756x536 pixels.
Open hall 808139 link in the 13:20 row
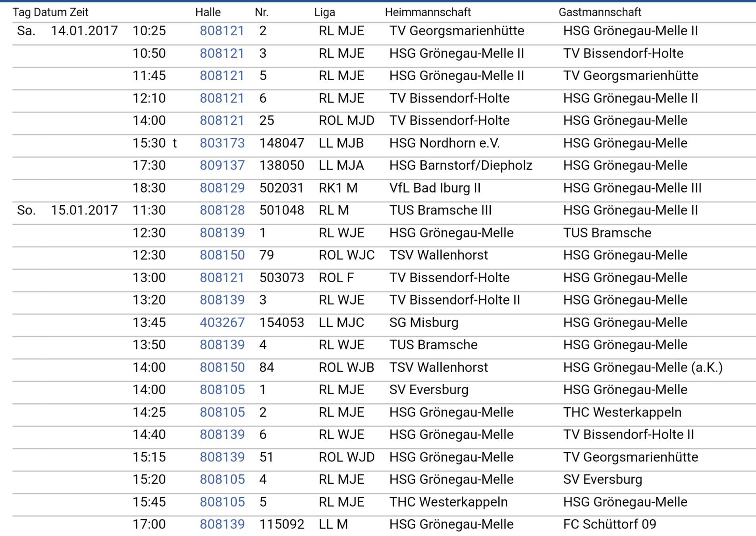(222, 300)
